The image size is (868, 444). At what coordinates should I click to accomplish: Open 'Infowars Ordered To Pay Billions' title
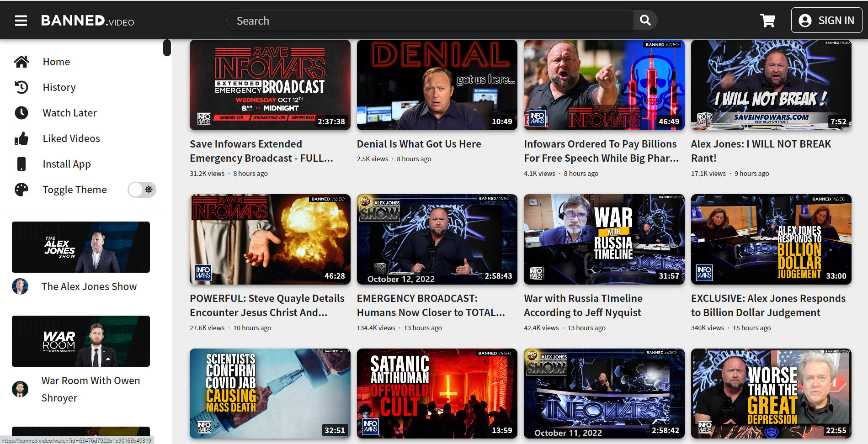pos(601,151)
